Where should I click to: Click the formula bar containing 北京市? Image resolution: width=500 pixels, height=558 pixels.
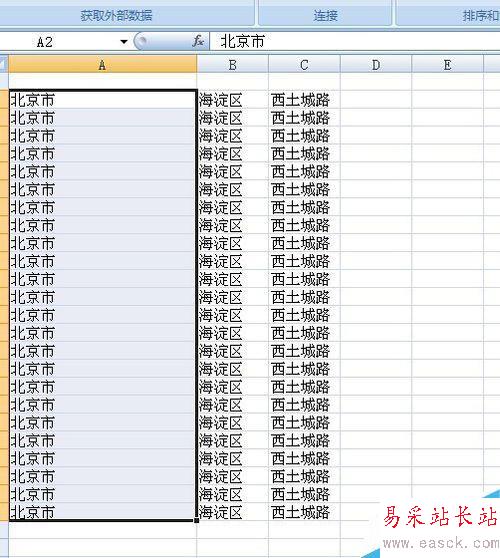coord(355,42)
